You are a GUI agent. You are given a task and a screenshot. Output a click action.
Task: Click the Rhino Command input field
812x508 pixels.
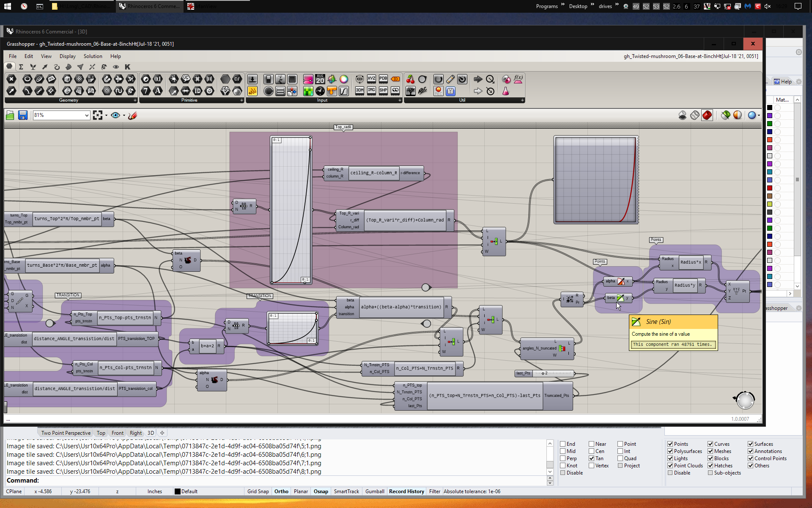[x=275, y=480]
